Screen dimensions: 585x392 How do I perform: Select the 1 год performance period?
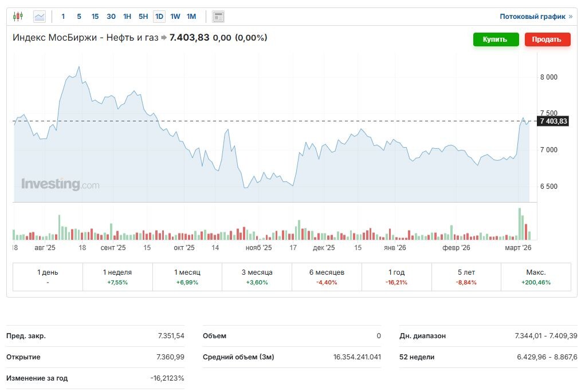[x=396, y=276]
